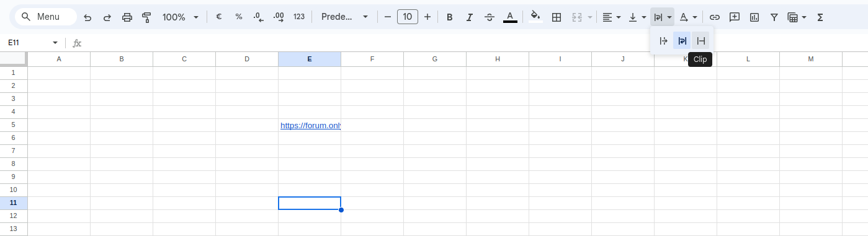Viewport: 868px width, 236px height.
Task: Open the Borders tool
Action: coord(557,17)
